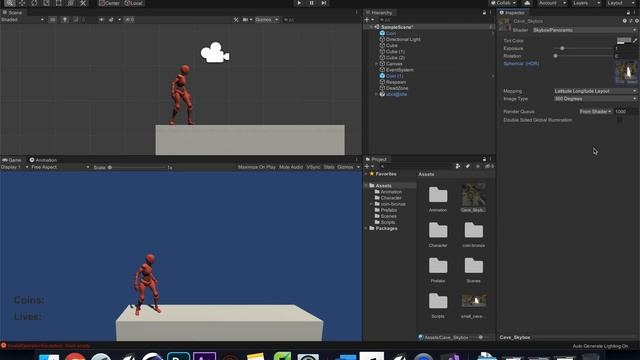Open the Shaded draw mode dropdown
Viewport: 640px width, 360px height.
pos(22,20)
